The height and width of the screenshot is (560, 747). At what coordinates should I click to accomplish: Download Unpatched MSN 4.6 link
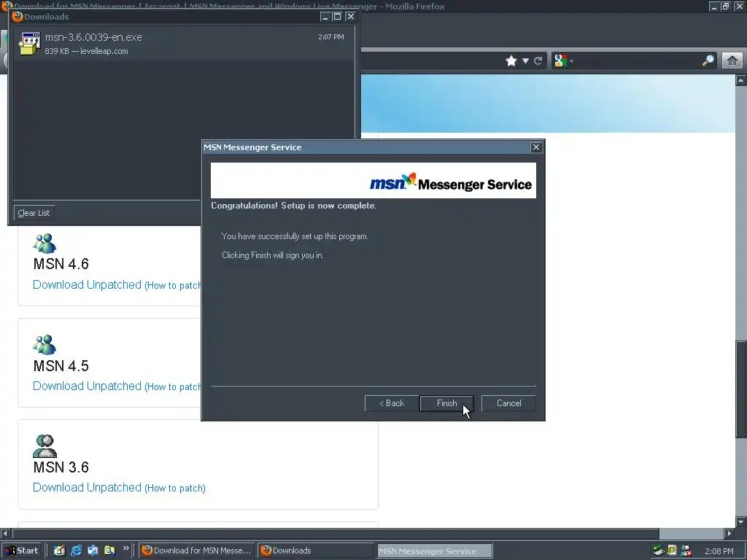tap(88, 285)
